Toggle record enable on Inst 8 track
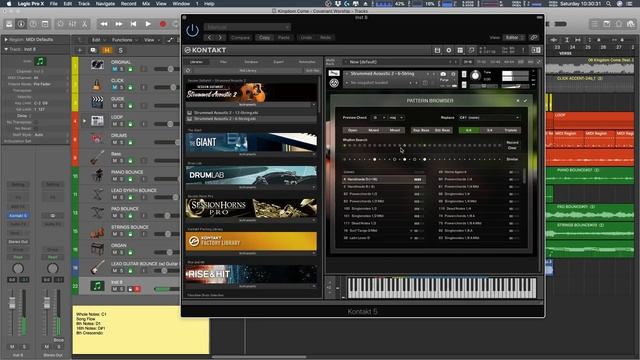 pyautogui.click(x=137, y=289)
